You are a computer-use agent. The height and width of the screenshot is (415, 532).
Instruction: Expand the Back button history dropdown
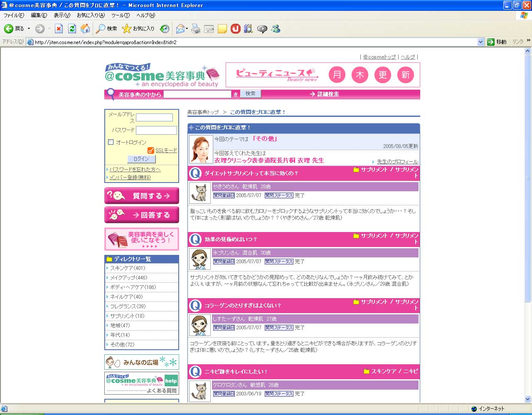tap(29, 29)
